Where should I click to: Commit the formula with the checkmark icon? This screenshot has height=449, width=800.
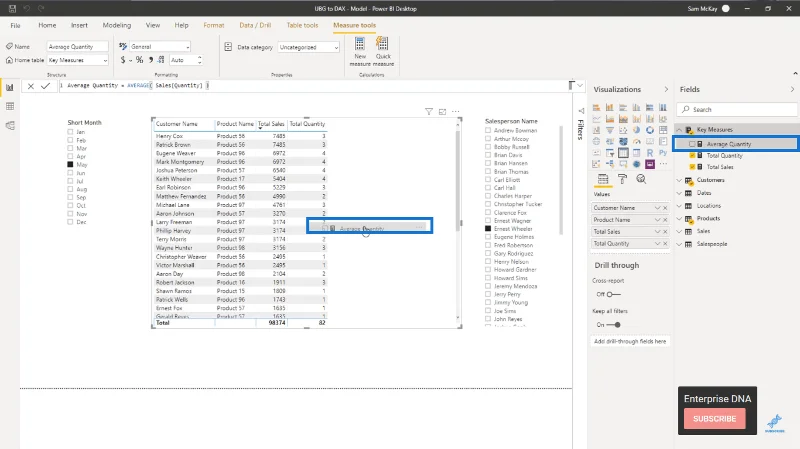(45, 86)
